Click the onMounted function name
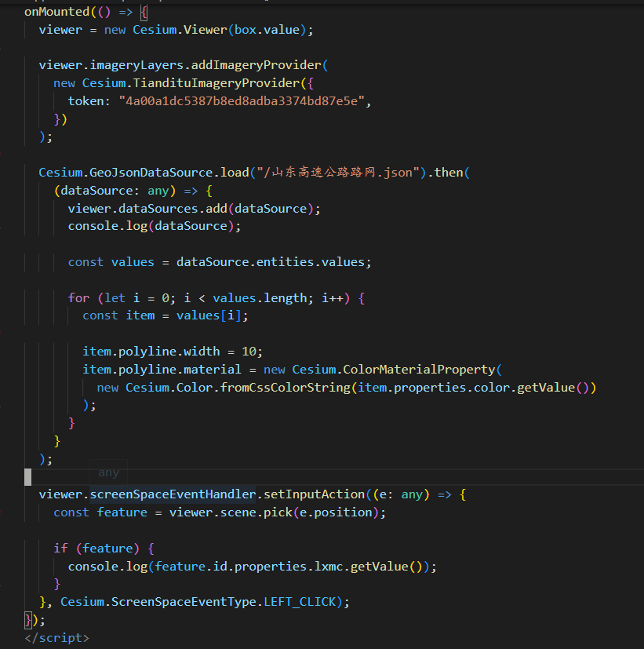Viewport: 644px width, 649px height. tap(57, 12)
